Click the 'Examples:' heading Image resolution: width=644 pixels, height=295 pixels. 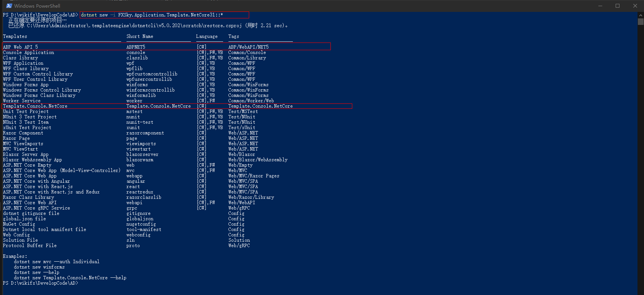coord(15,256)
